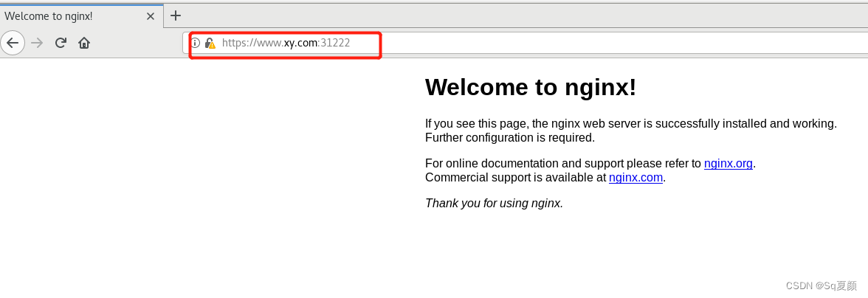Click the 'Welcome to nginx!' page heading
The height and width of the screenshot is (298, 868).
point(530,87)
